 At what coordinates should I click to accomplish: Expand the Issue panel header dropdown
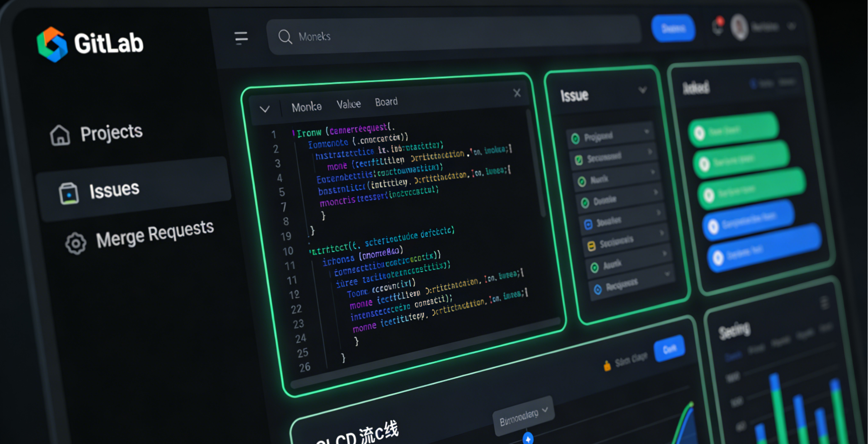[x=642, y=90]
